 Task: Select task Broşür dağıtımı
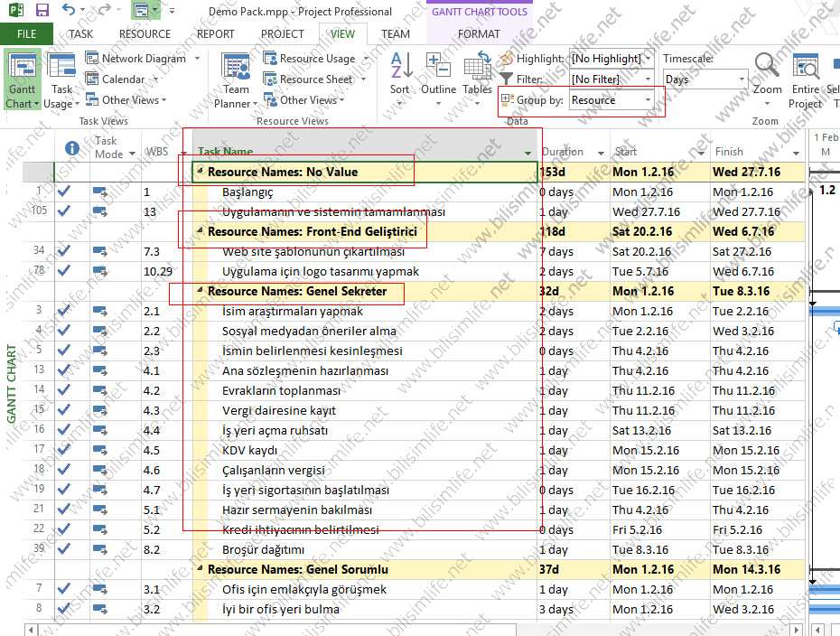[263, 549]
